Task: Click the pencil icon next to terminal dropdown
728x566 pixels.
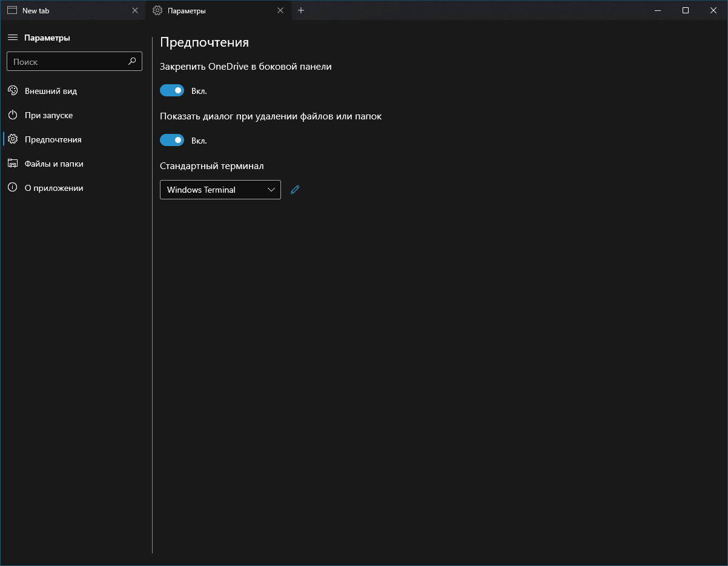Action: [295, 190]
